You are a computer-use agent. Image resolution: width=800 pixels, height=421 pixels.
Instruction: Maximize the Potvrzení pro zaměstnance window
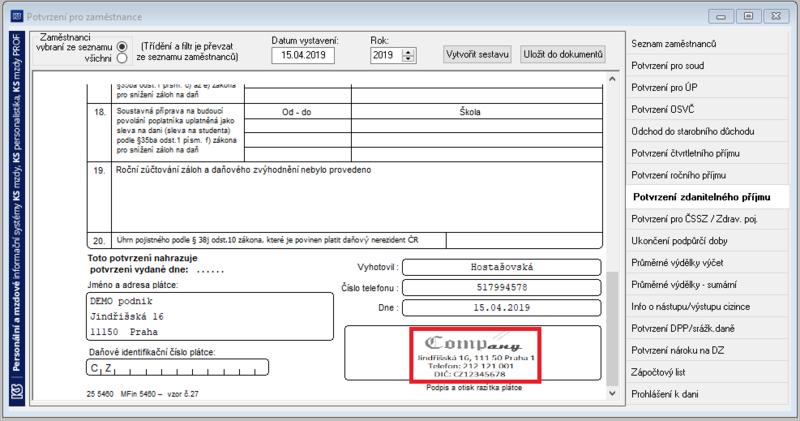748,16
